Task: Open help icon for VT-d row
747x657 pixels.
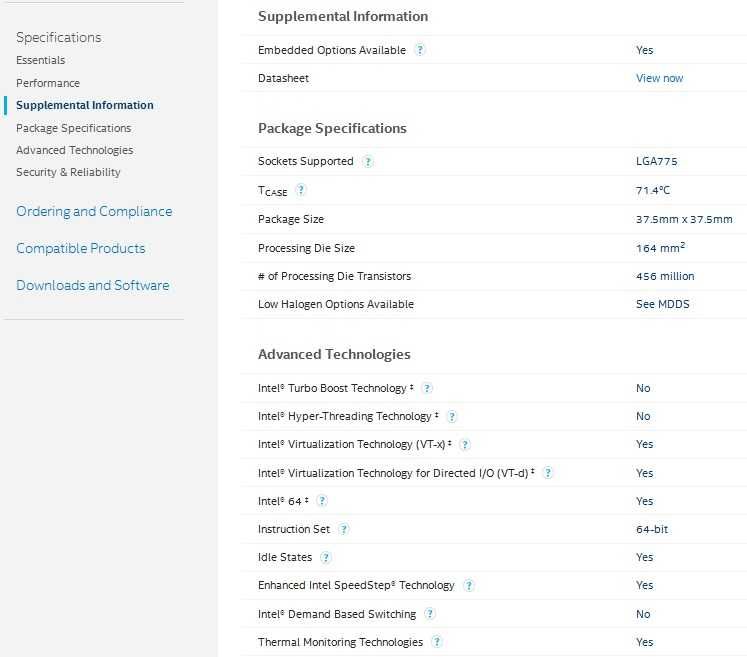Action: click(x=548, y=473)
